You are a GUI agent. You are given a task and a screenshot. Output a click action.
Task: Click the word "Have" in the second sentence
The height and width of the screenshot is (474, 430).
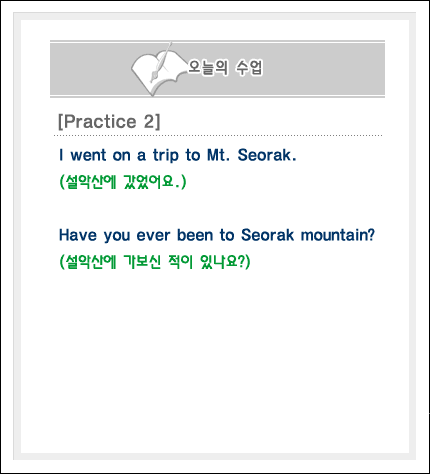pos(77,235)
